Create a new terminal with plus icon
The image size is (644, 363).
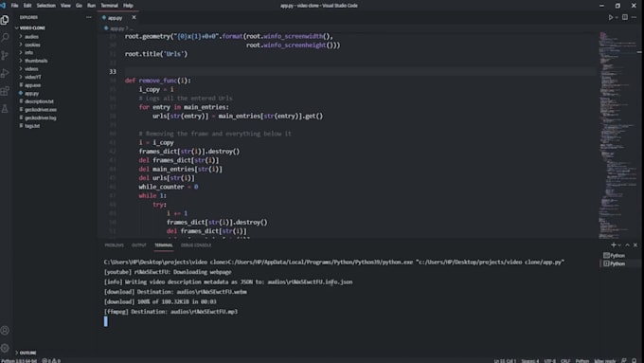tap(613, 245)
